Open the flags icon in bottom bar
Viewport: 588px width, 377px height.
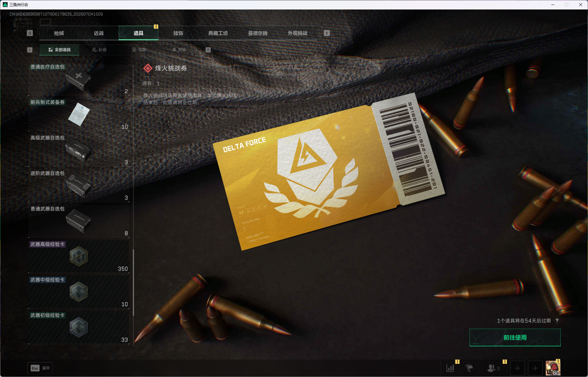(x=469, y=368)
